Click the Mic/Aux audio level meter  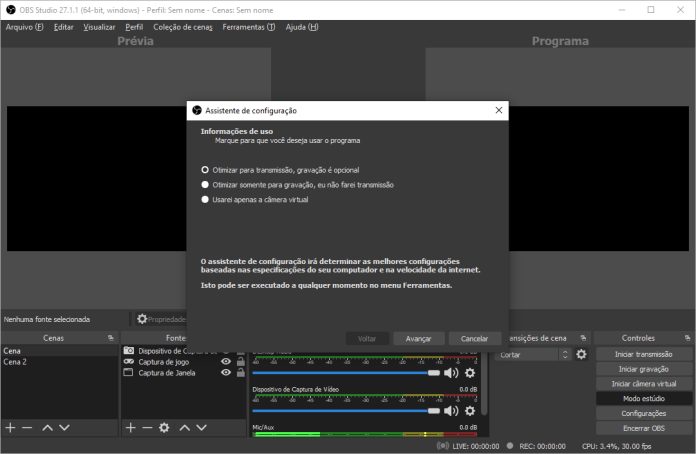tap(364, 434)
